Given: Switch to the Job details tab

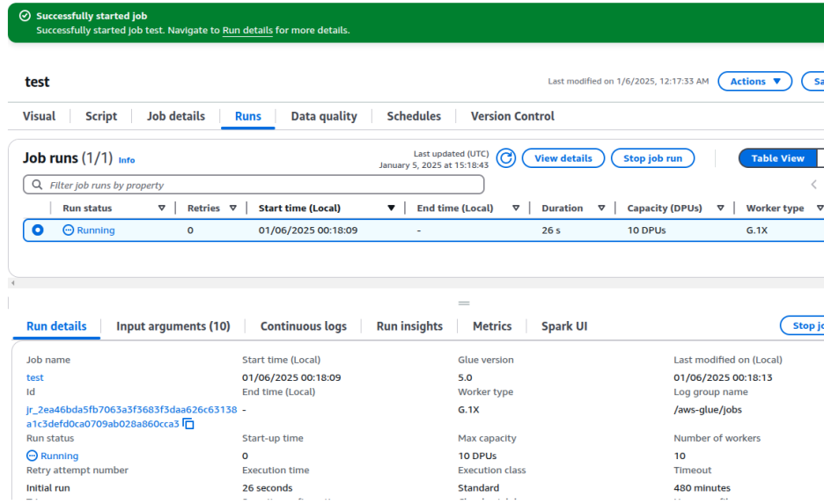Looking at the screenshot, I should (x=175, y=116).
